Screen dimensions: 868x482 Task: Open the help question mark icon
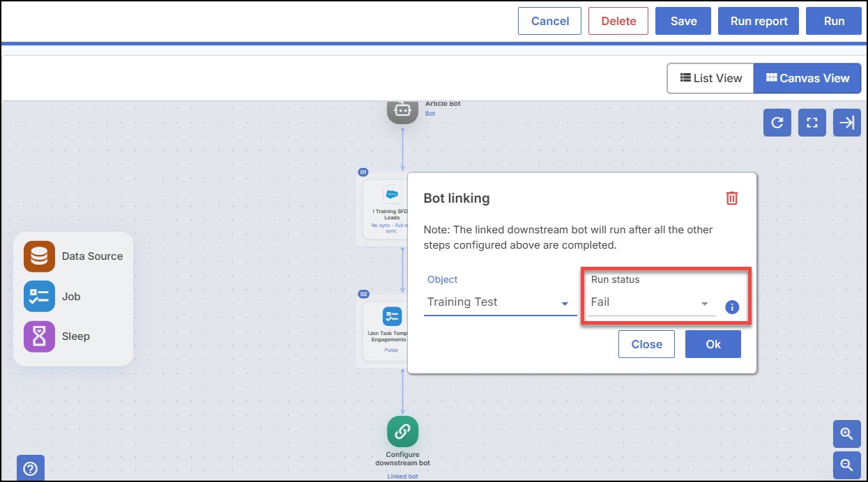coord(31,468)
